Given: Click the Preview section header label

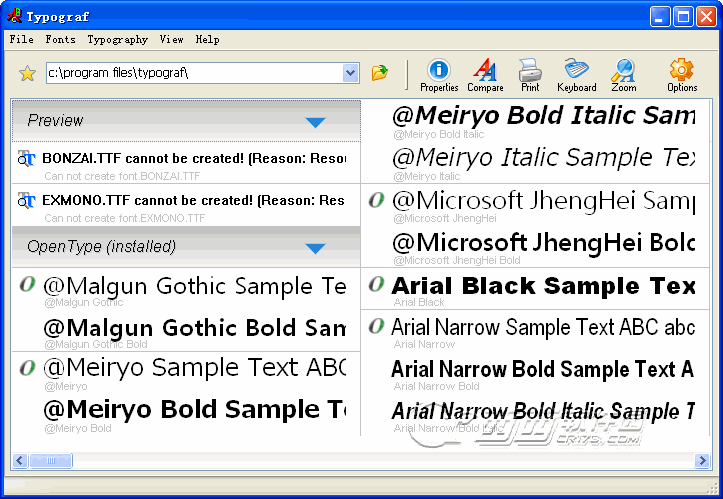Looking at the screenshot, I should click(55, 120).
